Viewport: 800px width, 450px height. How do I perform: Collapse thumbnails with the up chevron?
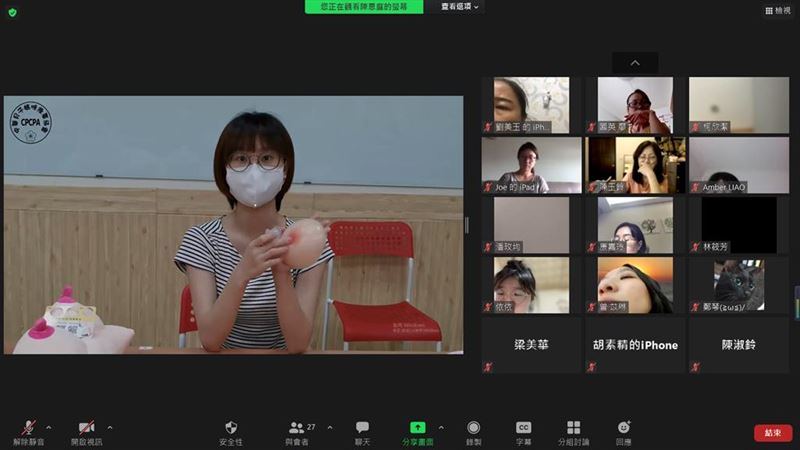pyautogui.click(x=635, y=63)
